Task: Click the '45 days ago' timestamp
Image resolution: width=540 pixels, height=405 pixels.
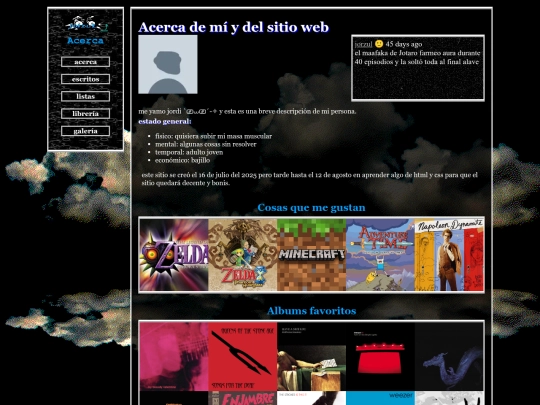Action: 404,44
